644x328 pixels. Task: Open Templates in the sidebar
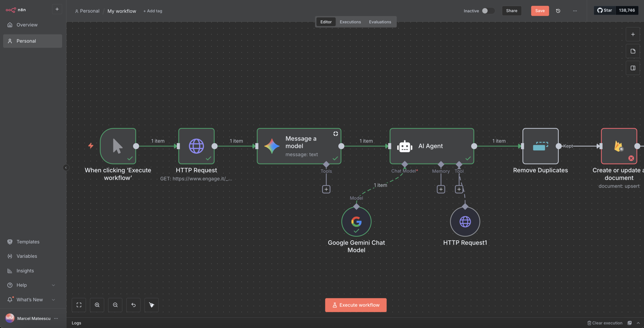(x=28, y=242)
